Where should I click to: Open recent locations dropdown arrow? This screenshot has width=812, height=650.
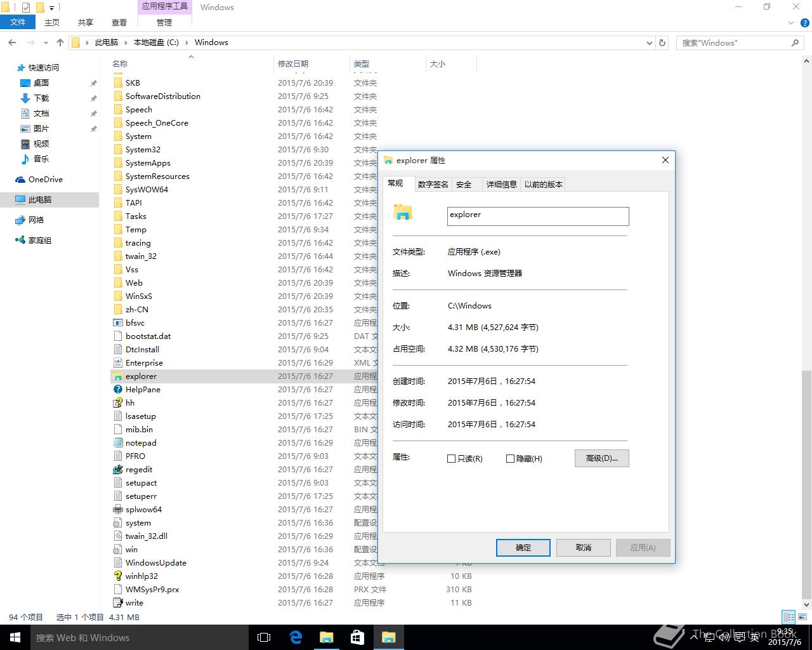coord(45,43)
